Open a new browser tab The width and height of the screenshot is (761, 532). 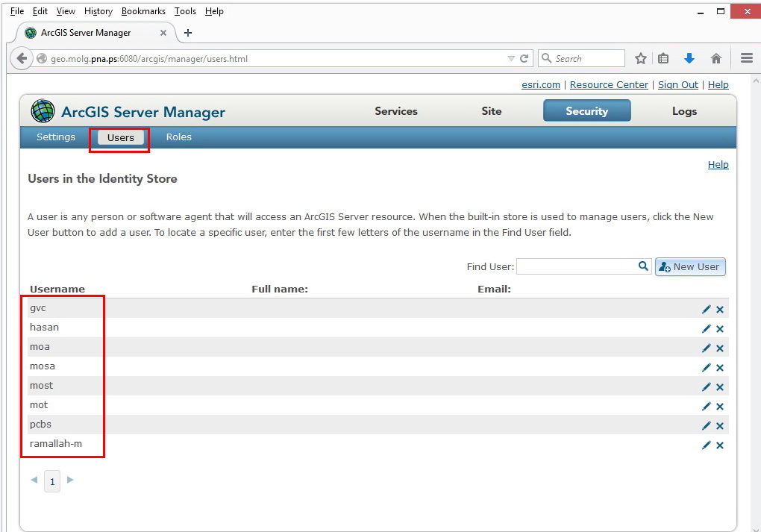click(x=188, y=33)
